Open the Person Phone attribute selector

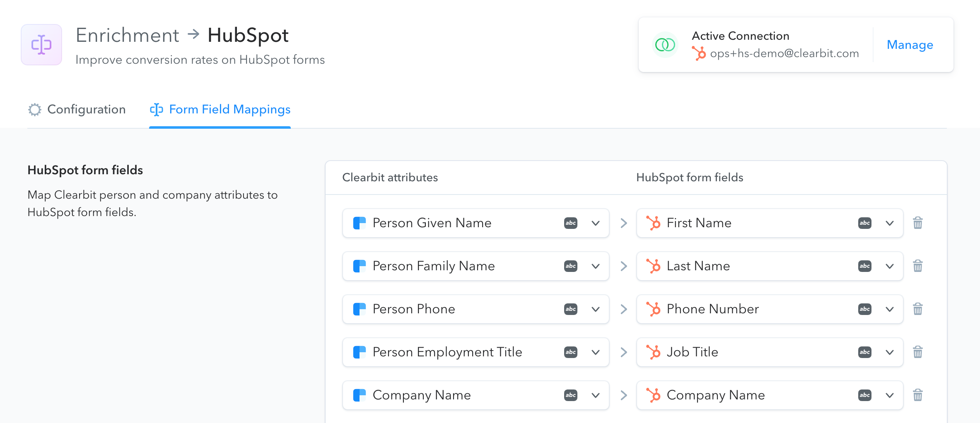(476, 309)
